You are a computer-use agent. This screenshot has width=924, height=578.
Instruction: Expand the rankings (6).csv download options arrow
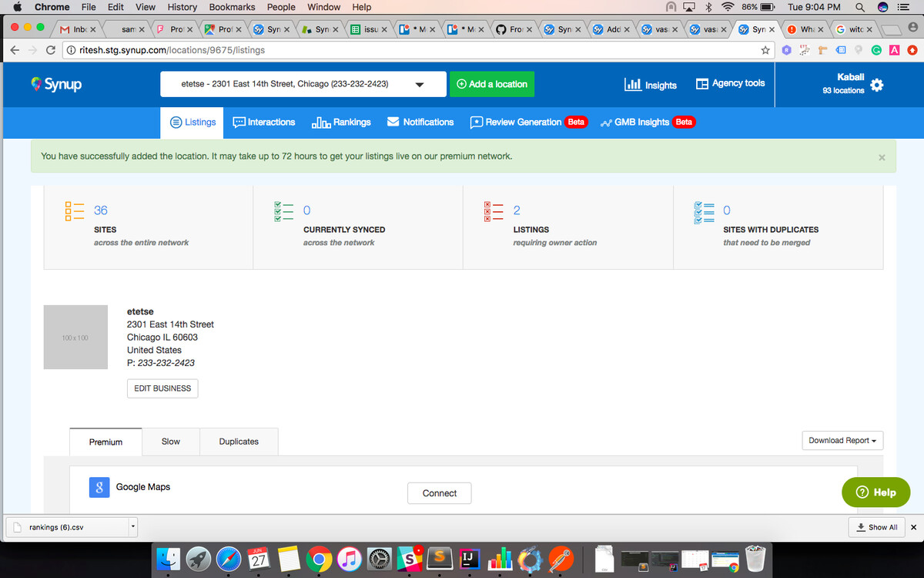132,527
